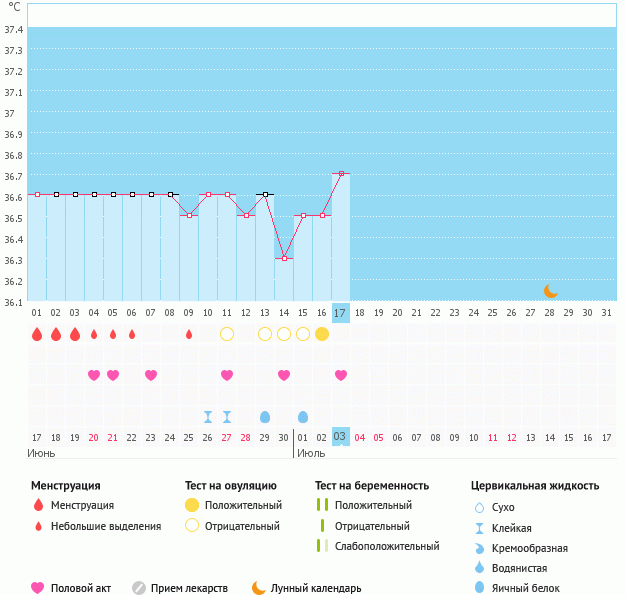626x595 pixels.
Task: Select the menstruation drop on day 01
Action: (x=37, y=334)
